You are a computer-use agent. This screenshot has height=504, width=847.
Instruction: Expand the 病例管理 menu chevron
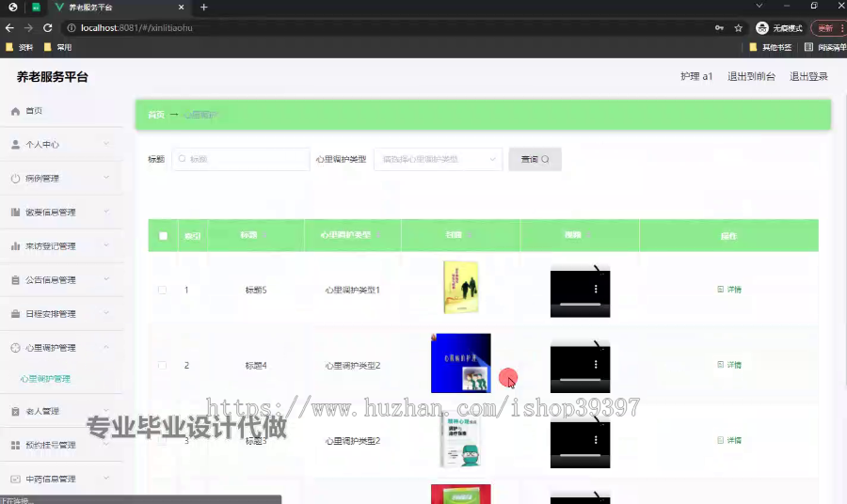106,178
